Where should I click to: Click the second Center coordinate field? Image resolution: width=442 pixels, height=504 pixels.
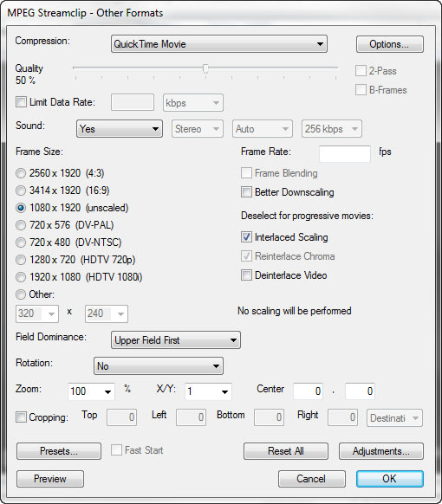click(360, 391)
